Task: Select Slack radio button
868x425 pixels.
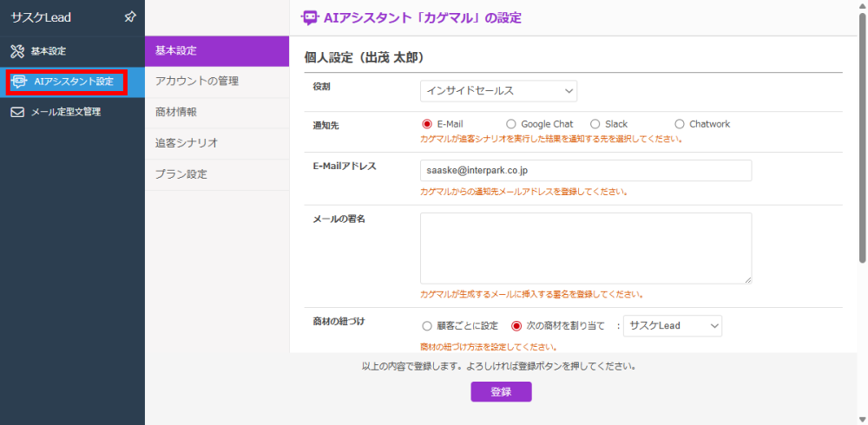Action: 595,124
